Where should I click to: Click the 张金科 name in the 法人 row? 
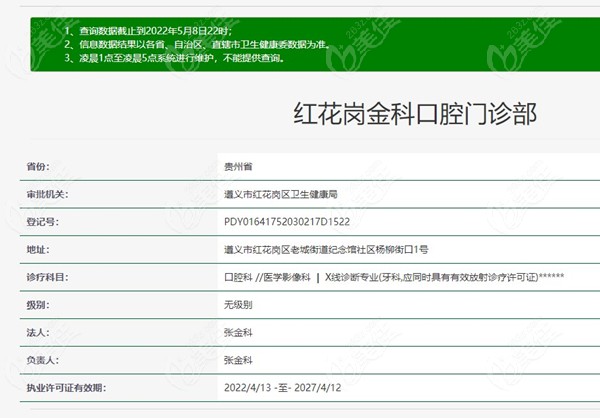(240, 331)
